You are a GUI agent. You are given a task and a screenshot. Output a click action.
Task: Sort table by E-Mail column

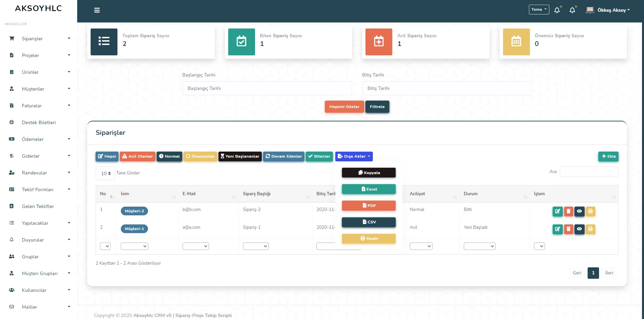[209, 194]
